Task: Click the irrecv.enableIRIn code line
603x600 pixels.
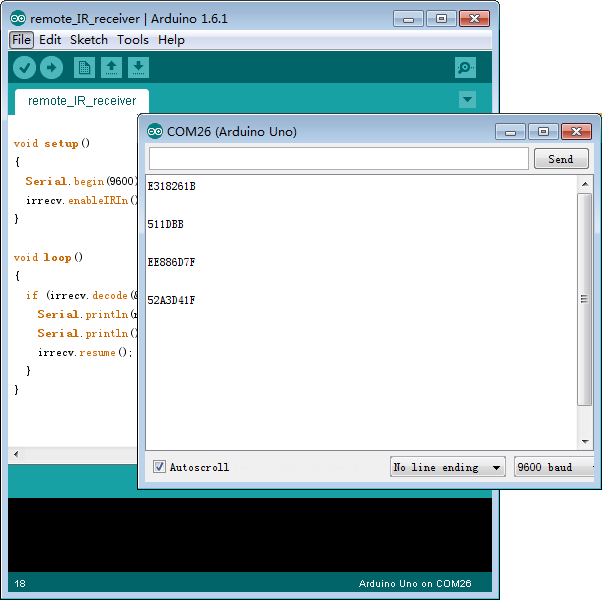Action: point(81,200)
